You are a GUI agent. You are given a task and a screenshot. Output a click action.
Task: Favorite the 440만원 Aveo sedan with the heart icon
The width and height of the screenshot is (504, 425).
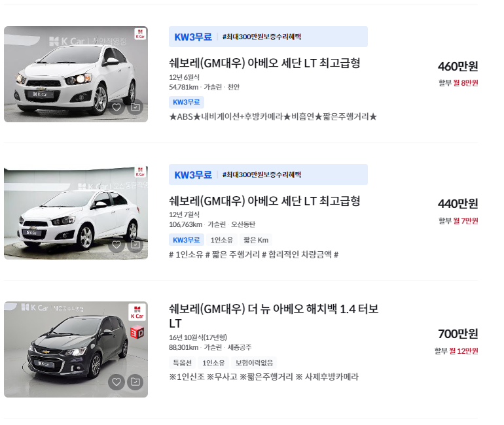117,245
